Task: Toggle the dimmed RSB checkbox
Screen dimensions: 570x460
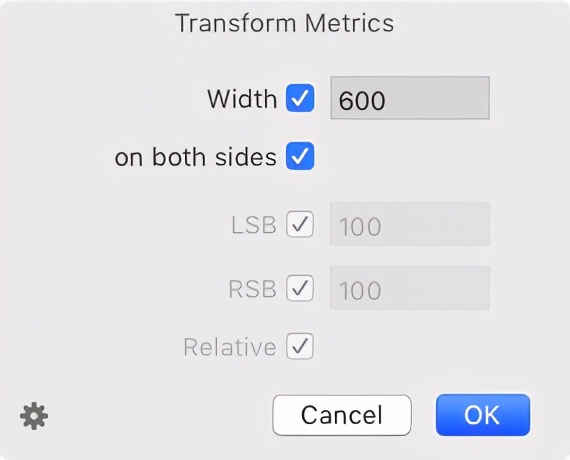Action: (300, 288)
